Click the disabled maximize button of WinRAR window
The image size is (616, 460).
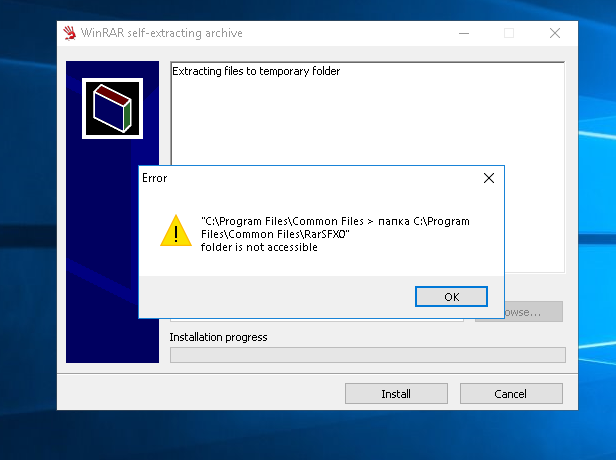(x=509, y=33)
